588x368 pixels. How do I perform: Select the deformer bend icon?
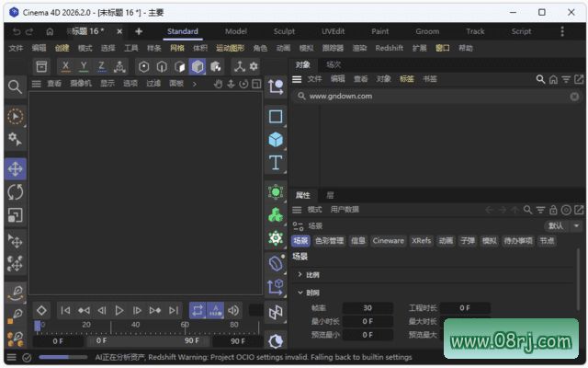pyautogui.click(x=276, y=264)
